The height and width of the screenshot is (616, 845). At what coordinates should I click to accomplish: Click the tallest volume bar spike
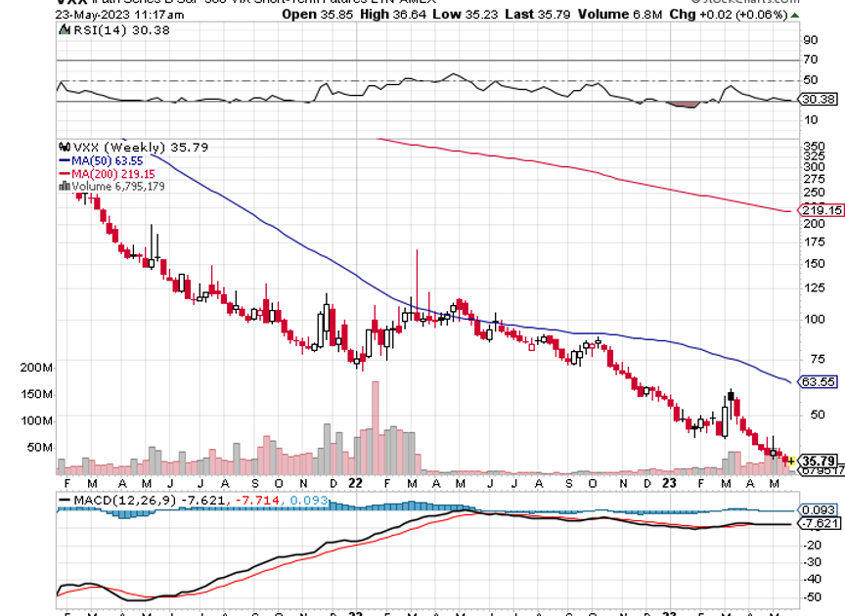376,427
